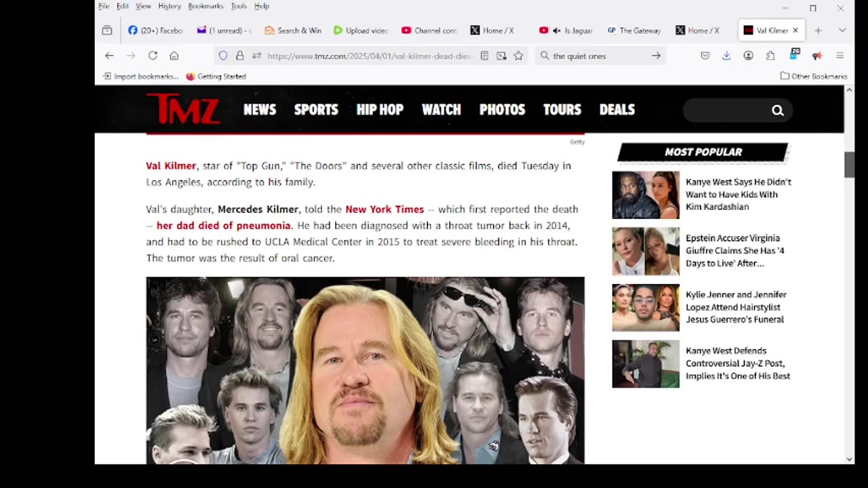Switch to the Search & Win tab

[x=292, y=30]
